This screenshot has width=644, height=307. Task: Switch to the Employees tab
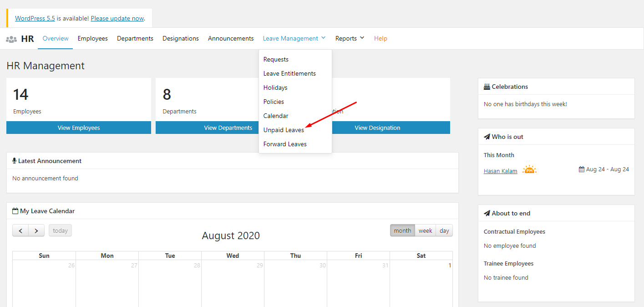click(92, 38)
